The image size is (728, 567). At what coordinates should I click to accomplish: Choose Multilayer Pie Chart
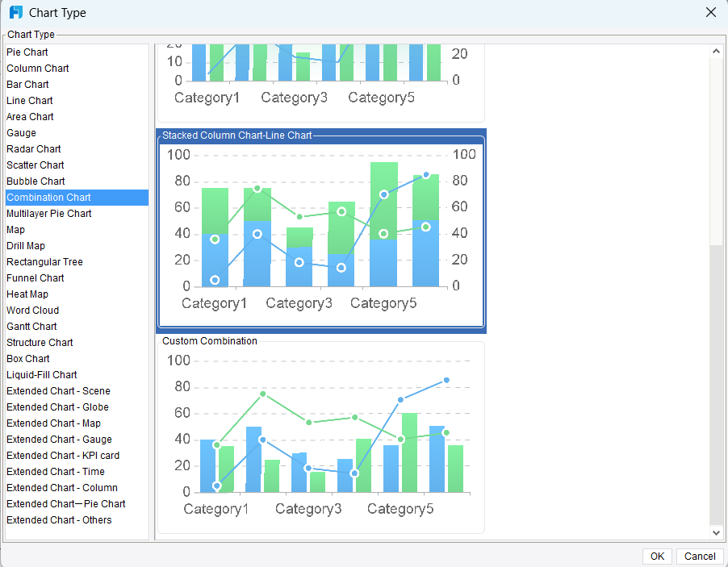pos(77,214)
